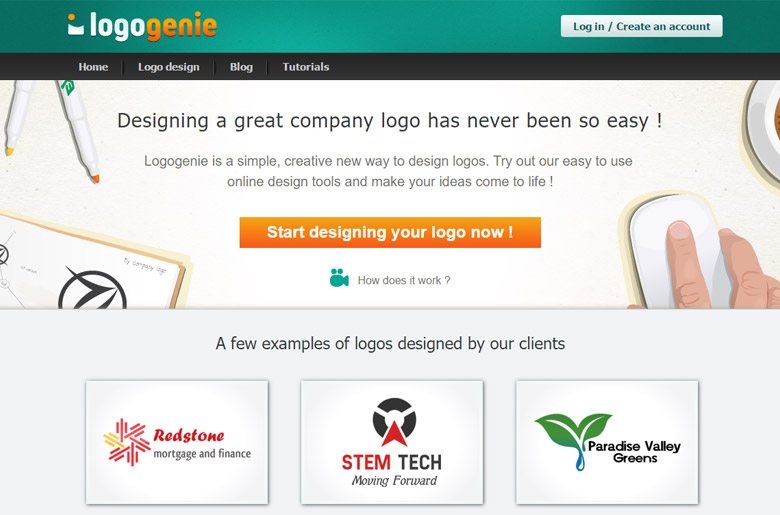Open the How does it work link

click(x=403, y=280)
